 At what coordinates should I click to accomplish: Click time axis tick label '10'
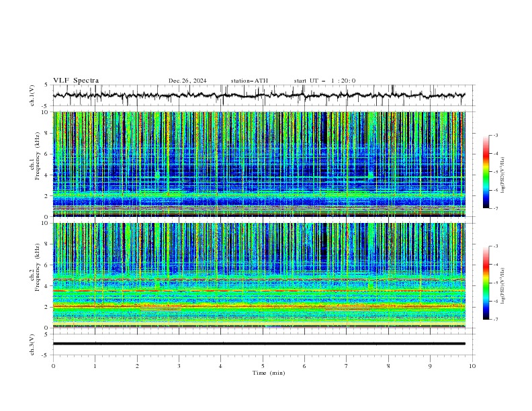pyautogui.click(x=472, y=366)
